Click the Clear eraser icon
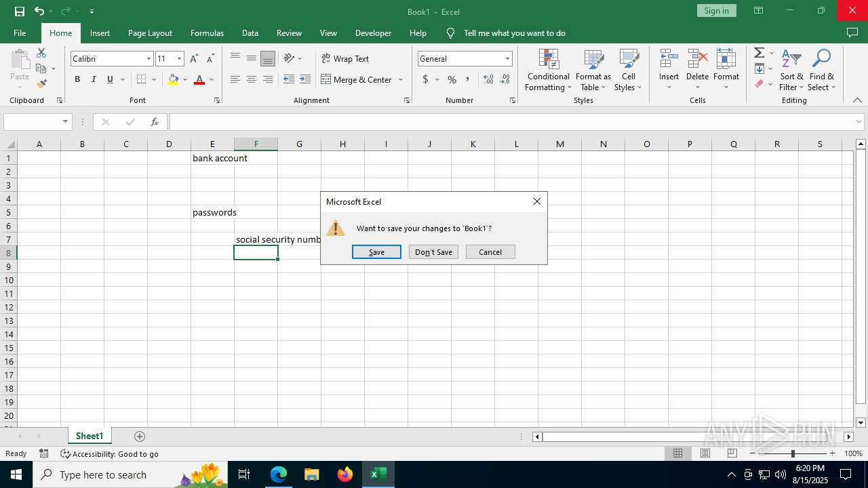Image resolution: width=868 pixels, height=488 pixels. (x=759, y=84)
